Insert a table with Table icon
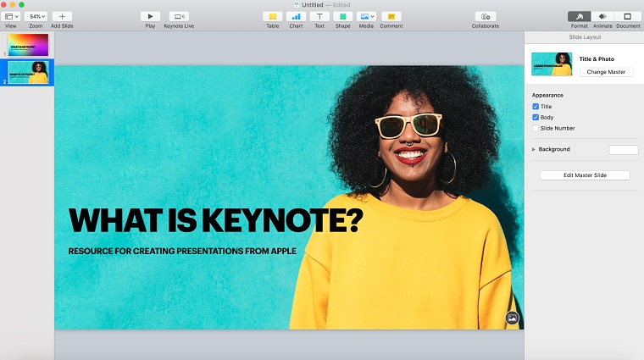The width and height of the screenshot is (644, 360). (x=272, y=16)
